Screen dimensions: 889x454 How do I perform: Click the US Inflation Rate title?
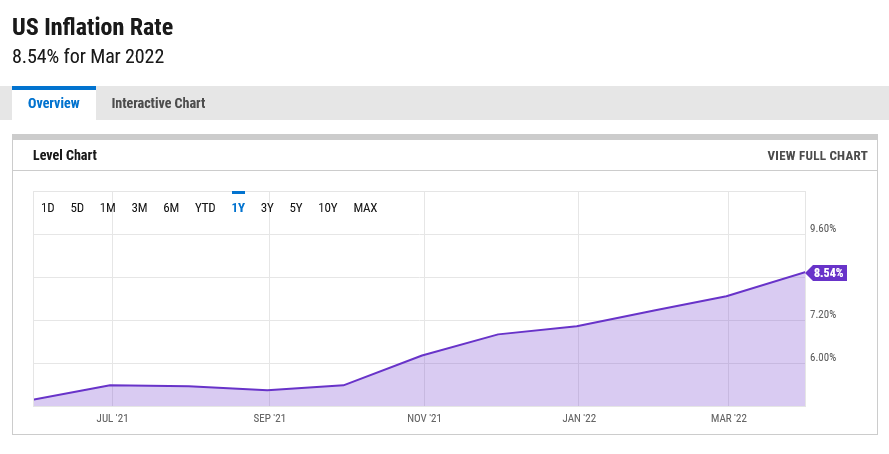click(x=92, y=27)
